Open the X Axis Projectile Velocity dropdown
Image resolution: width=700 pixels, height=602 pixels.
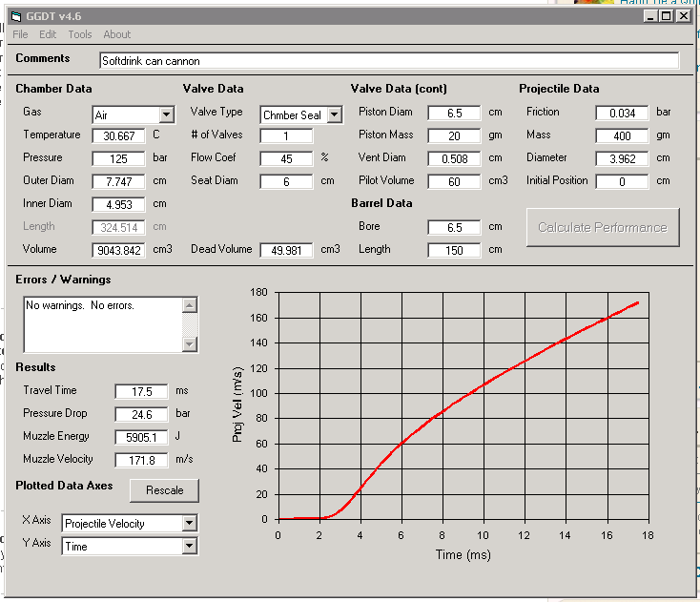point(189,523)
